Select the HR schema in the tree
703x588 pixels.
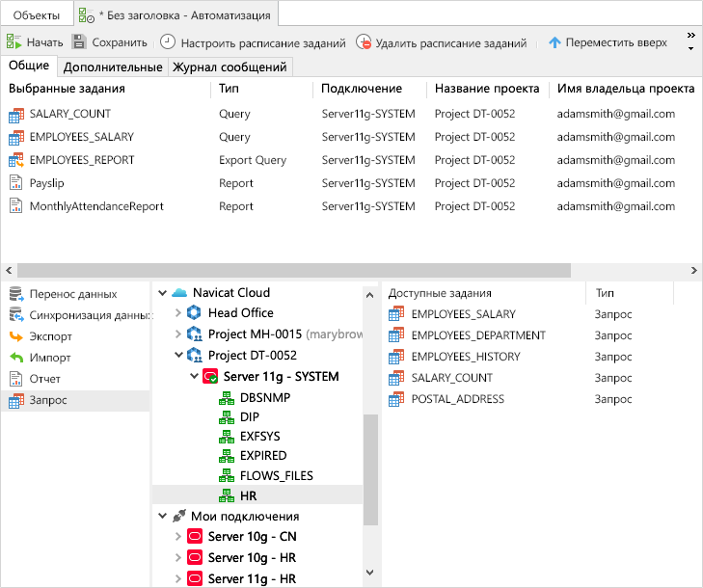click(x=248, y=495)
